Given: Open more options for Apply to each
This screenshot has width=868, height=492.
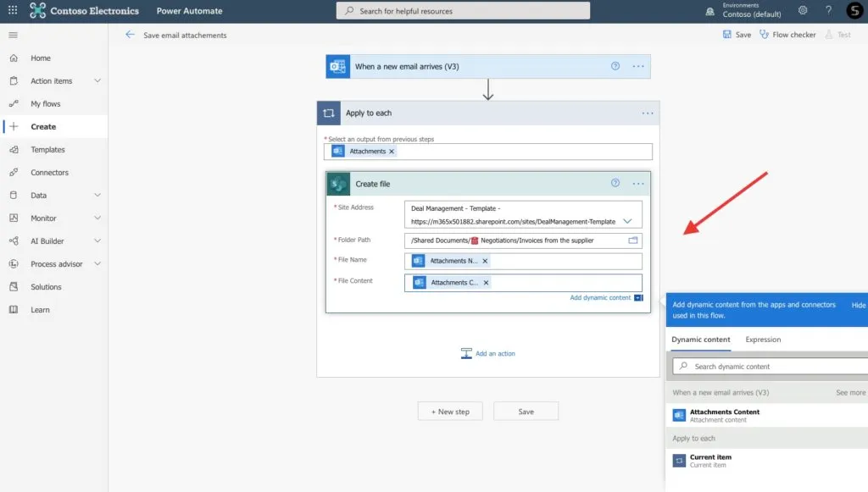Looking at the screenshot, I should click(x=648, y=113).
